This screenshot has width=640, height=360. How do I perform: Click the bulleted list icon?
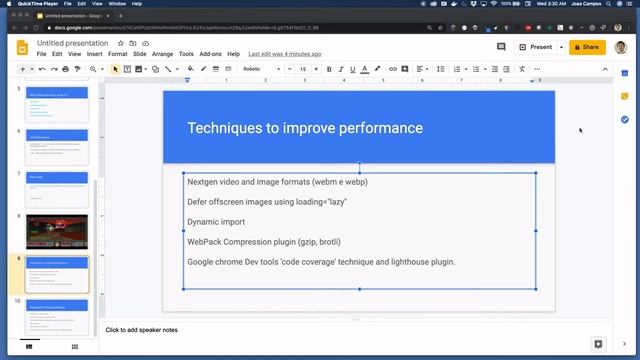(476, 69)
